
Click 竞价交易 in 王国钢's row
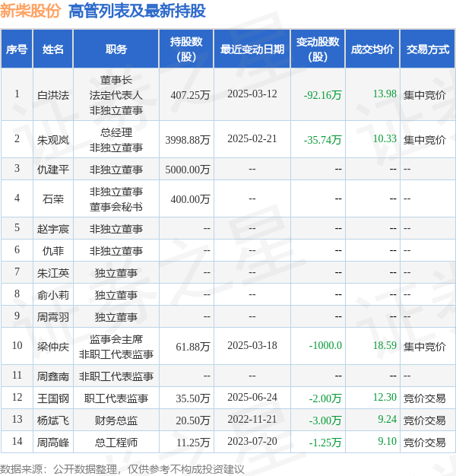coord(424,398)
